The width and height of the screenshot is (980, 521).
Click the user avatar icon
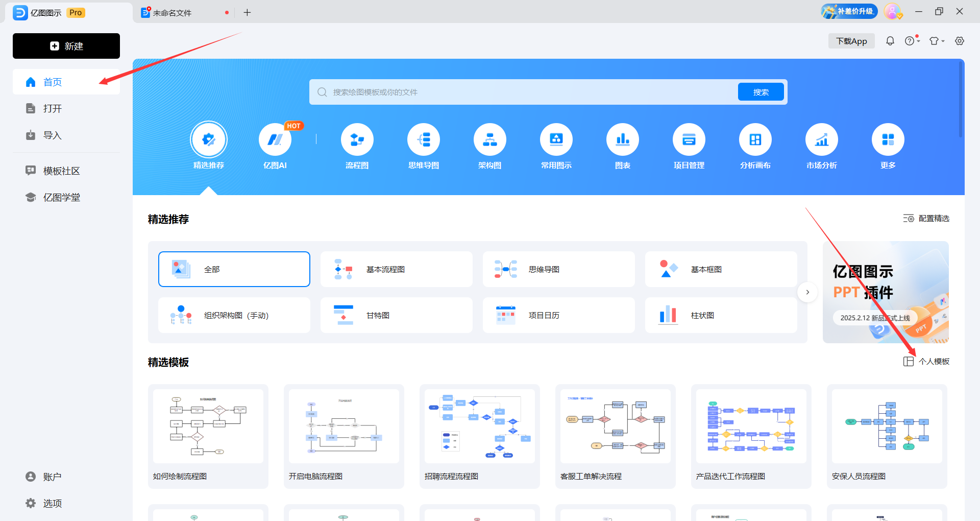[x=892, y=11]
